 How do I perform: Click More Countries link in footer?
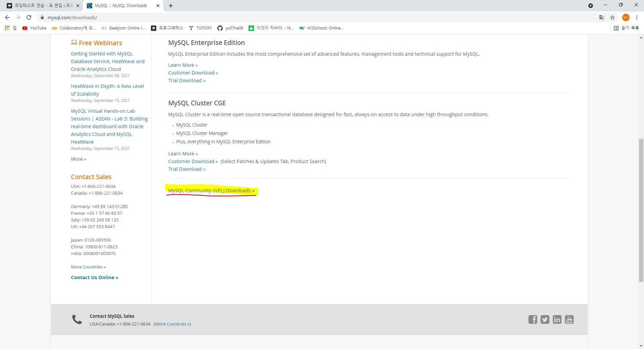(172, 324)
